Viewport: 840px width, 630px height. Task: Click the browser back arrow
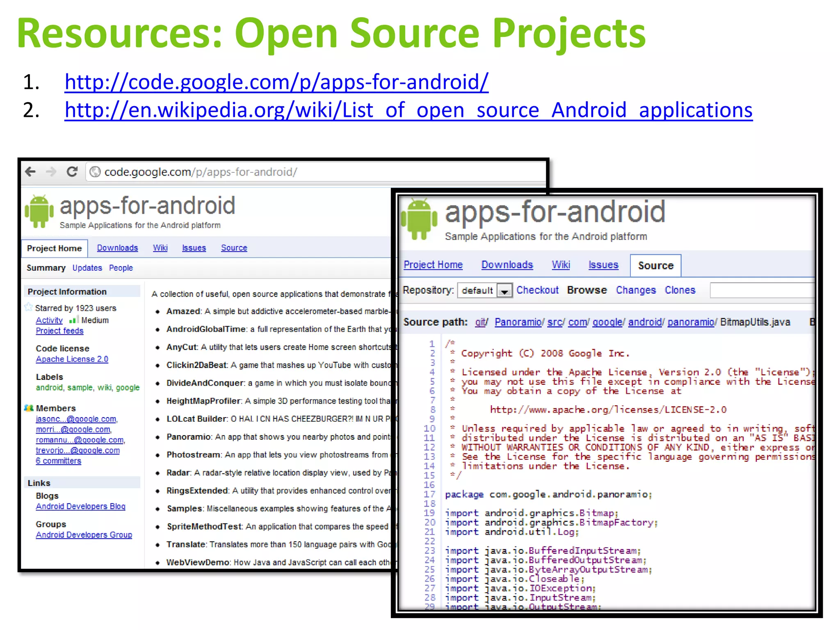tap(30, 171)
